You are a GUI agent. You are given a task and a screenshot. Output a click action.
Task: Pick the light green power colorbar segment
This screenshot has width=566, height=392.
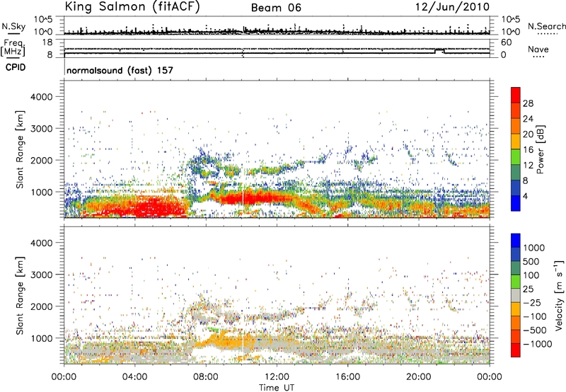[516, 157]
